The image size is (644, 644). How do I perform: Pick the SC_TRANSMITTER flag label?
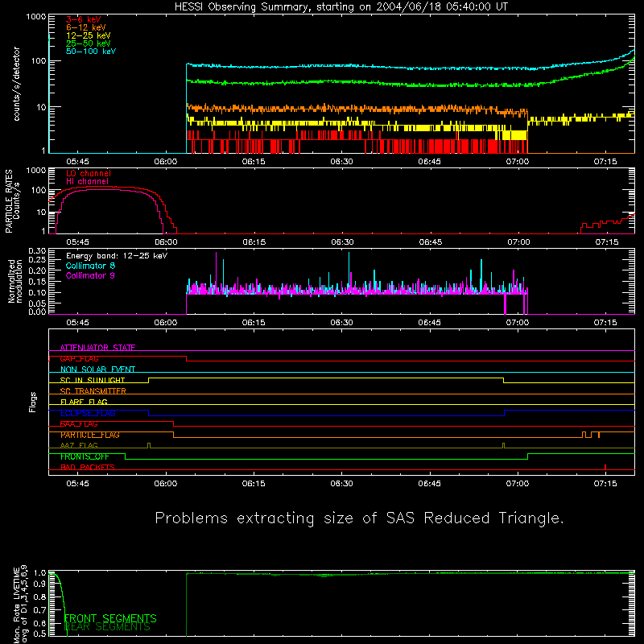tap(93, 391)
